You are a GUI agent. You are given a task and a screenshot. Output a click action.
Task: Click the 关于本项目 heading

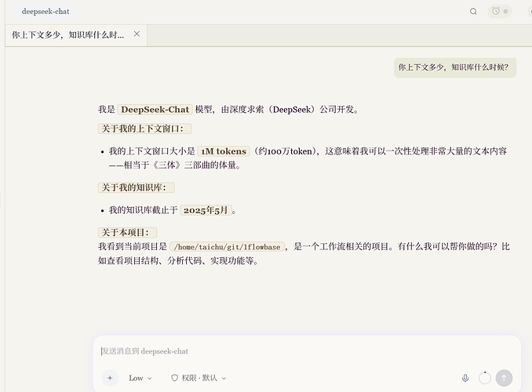point(127,233)
